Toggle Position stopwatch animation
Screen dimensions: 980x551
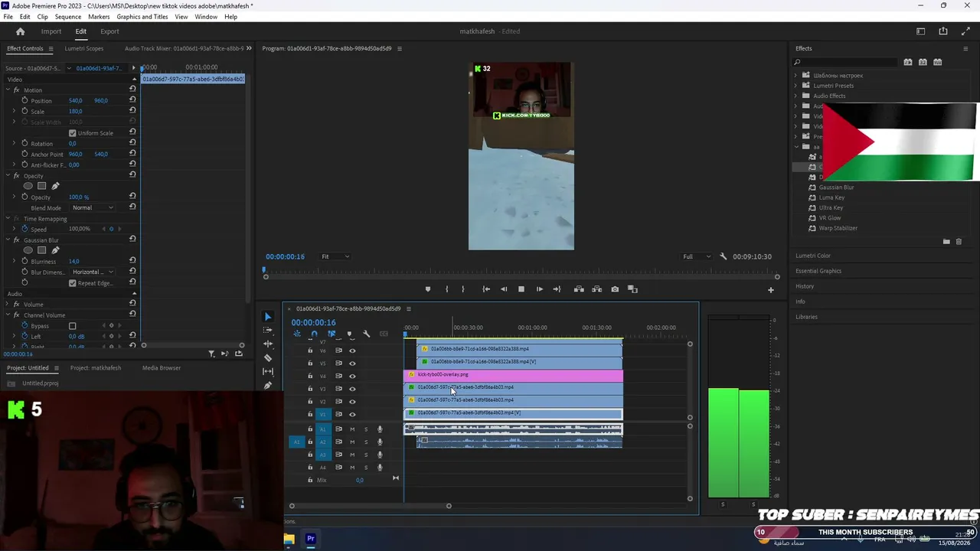click(24, 100)
